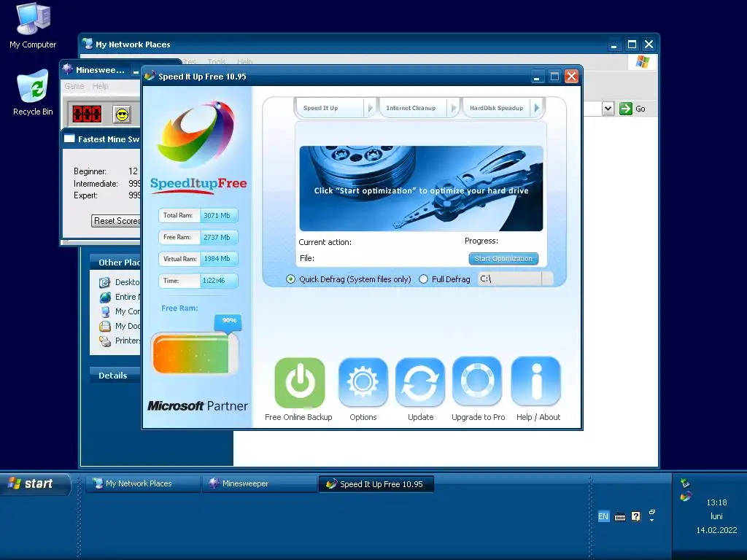Screen dimensions: 747x560
Task: Click arrow next to Internet Cleanup tab
Action: point(454,108)
